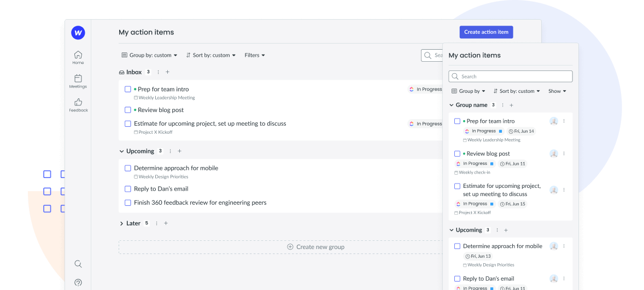Add item to Later group with plus
The height and width of the screenshot is (290, 644).
point(166,223)
